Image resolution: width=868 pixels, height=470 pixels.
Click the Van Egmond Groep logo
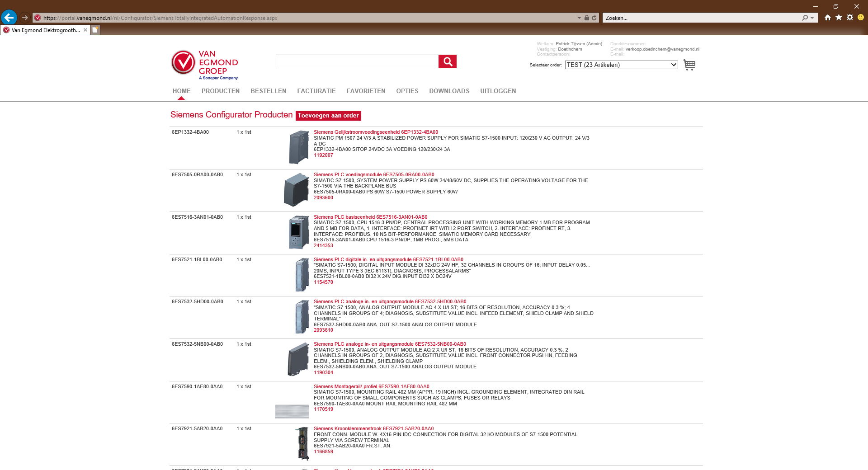pos(205,65)
